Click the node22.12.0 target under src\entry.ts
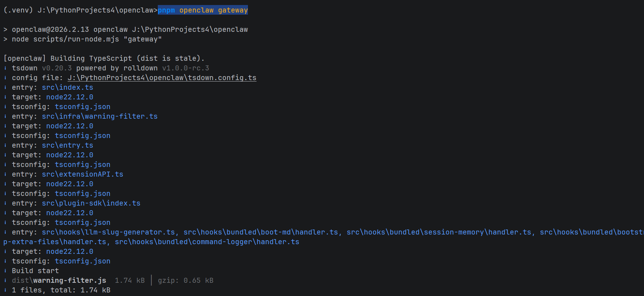Image resolution: width=644 pixels, height=296 pixels. (69, 155)
